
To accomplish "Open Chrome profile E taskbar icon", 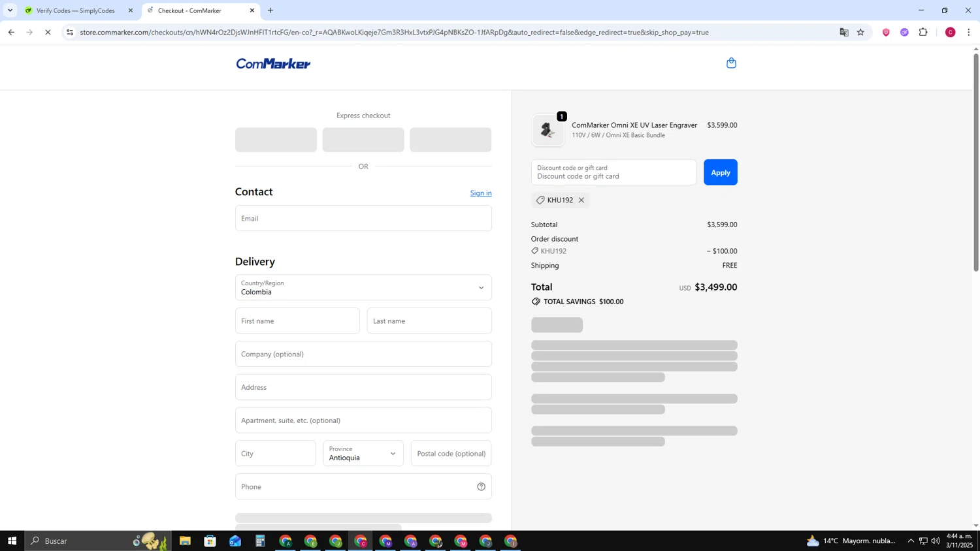I will (310, 541).
